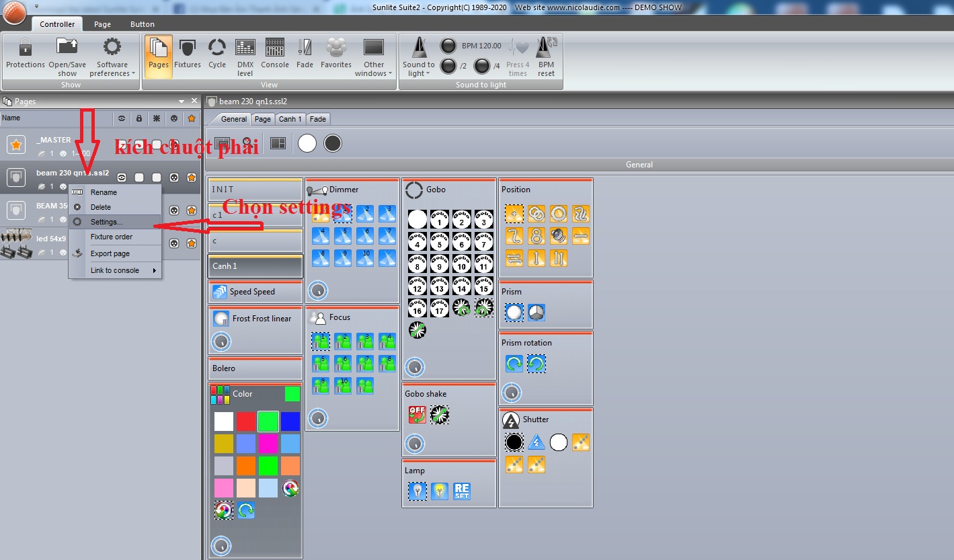Screen dimensions: 954x560
Task: Select gobo 10 in the Gobo group
Action: pos(461,264)
